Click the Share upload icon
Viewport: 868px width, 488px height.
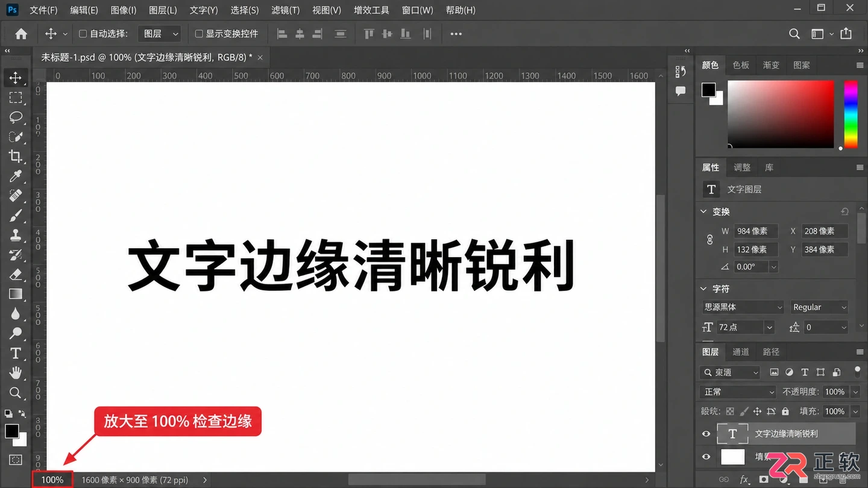click(x=846, y=34)
